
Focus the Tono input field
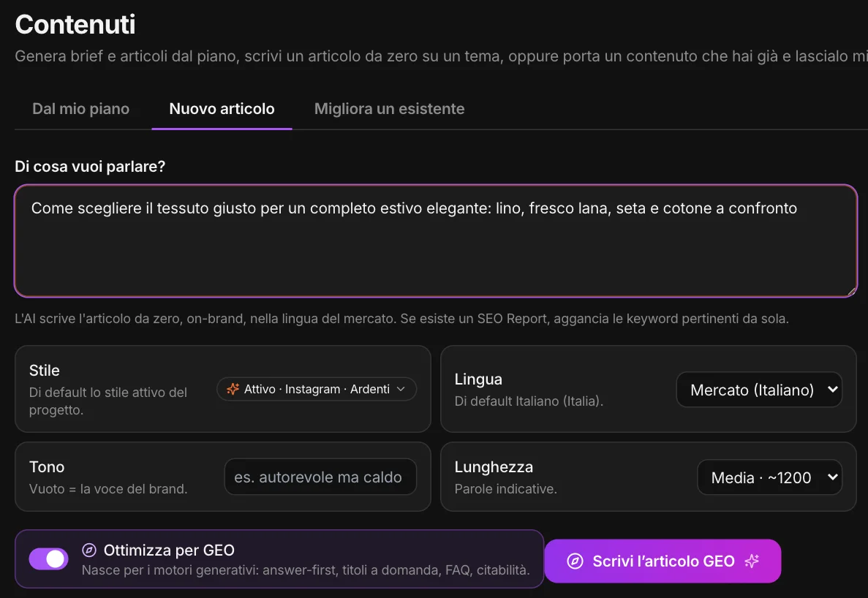(x=320, y=477)
